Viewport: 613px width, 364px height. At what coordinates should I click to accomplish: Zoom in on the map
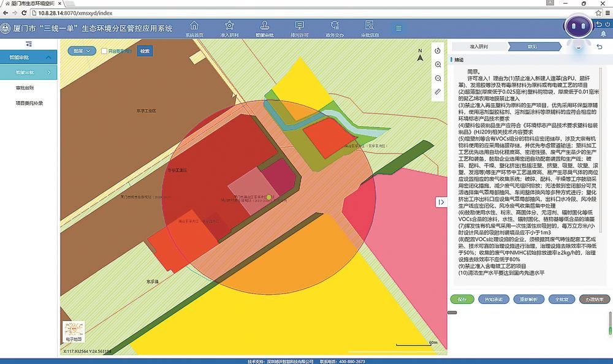pyautogui.click(x=438, y=64)
